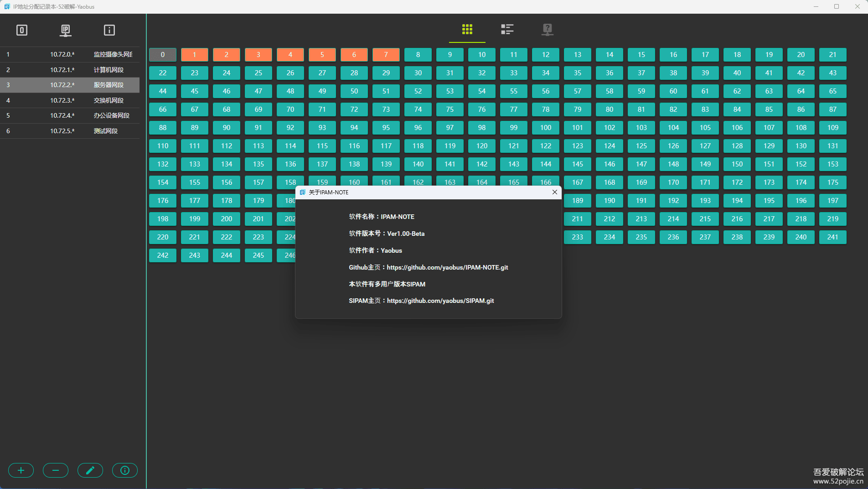Click the grid view icon tab
The image size is (868, 489).
467,30
